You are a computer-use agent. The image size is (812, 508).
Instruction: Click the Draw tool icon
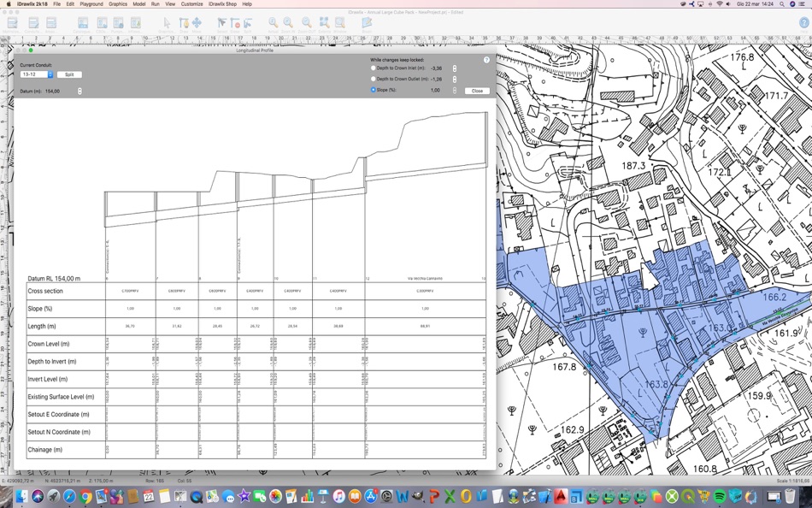point(183,23)
